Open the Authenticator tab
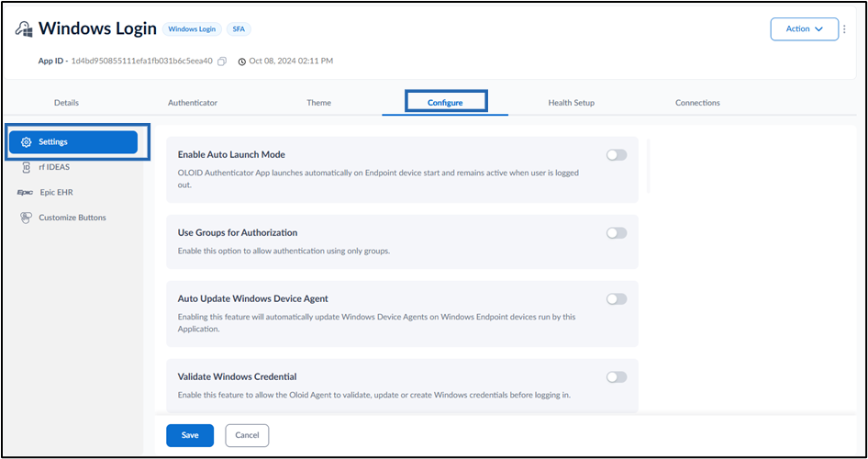Viewport: 868px width, 459px height. [x=193, y=103]
